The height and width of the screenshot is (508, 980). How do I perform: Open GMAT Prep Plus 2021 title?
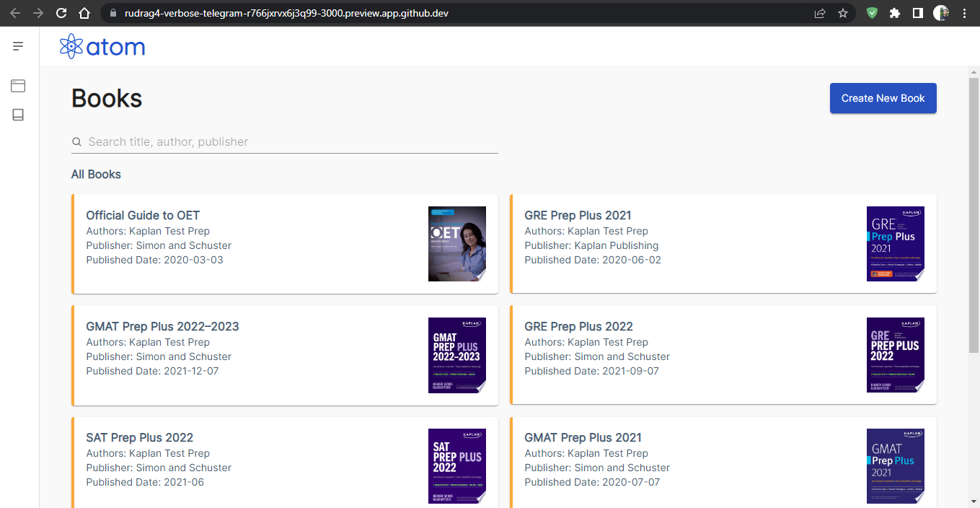(x=583, y=437)
